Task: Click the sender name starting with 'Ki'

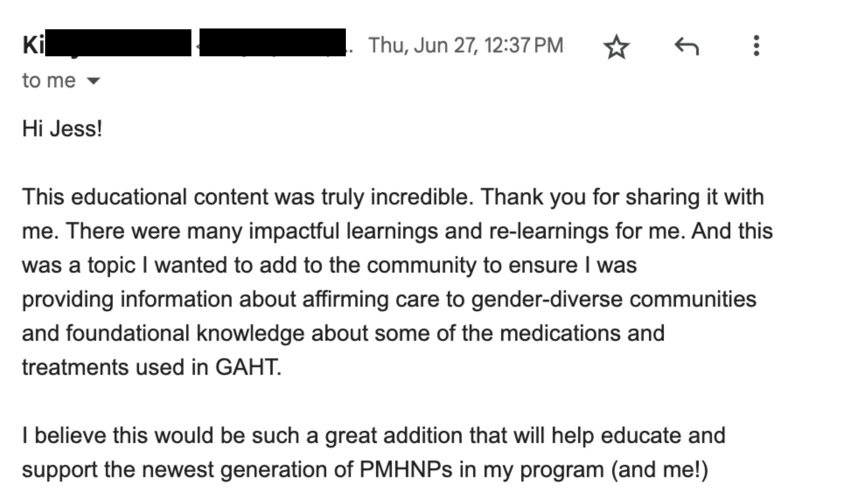Action: coord(107,44)
